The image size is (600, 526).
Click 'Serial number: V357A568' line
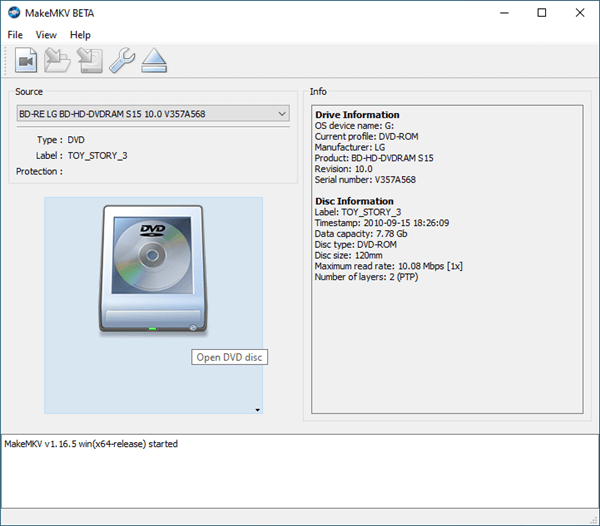click(365, 180)
